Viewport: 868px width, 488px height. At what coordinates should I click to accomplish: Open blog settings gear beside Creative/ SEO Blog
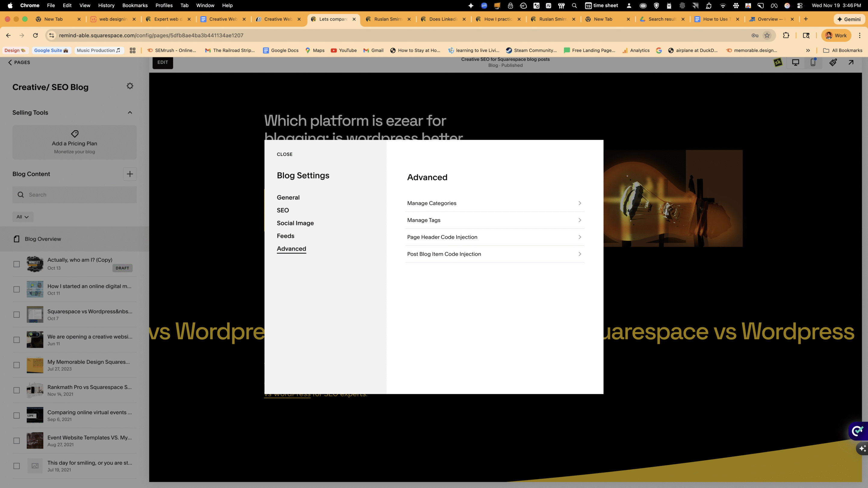[130, 86]
